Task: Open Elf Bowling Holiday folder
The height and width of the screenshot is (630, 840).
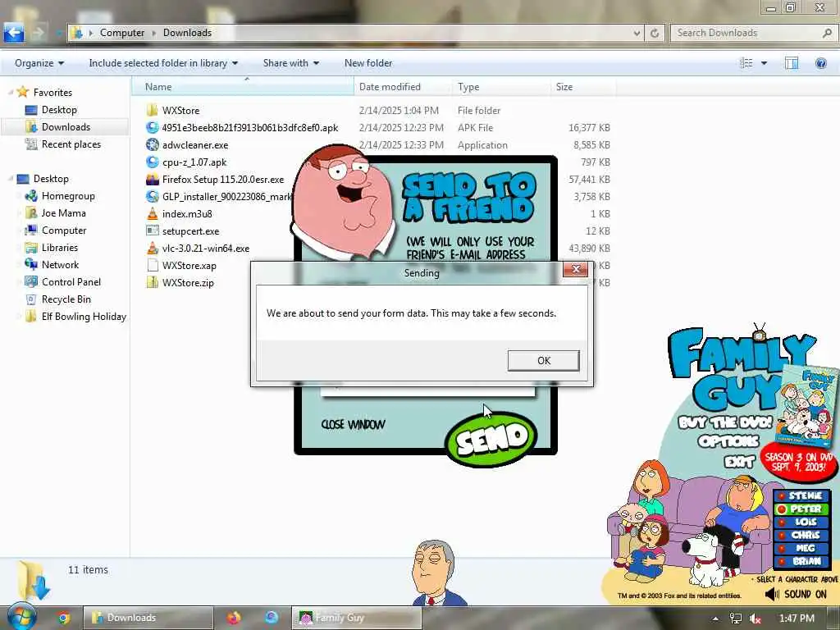Action: [84, 317]
